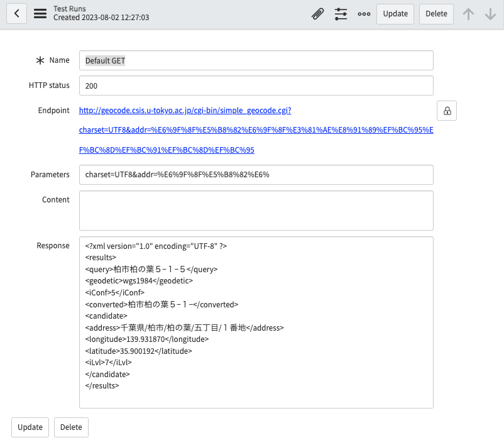Image resolution: width=504 pixels, height=445 pixels.
Task: Click the top Update button
Action: 395,13
